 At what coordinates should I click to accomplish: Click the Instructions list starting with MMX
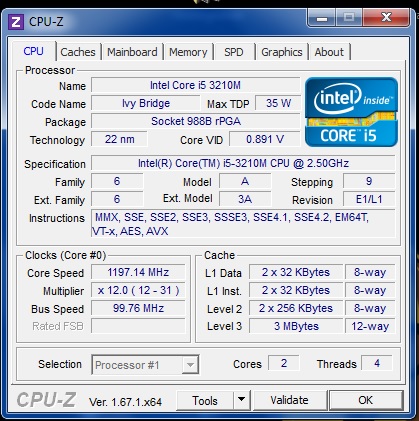point(243,224)
